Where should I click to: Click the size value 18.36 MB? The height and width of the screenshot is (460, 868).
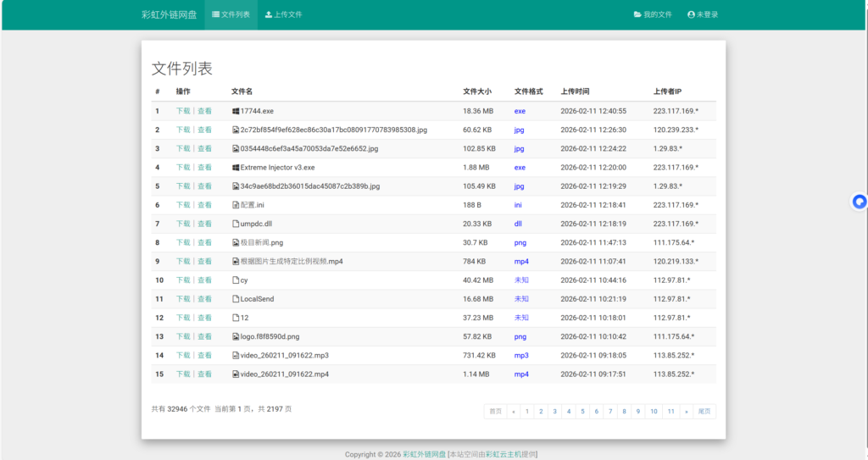pyautogui.click(x=478, y=111)
